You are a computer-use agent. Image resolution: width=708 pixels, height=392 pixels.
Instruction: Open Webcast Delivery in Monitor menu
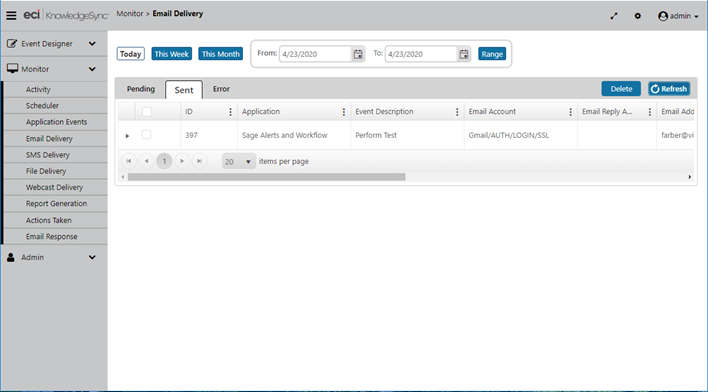click(56, 187)
